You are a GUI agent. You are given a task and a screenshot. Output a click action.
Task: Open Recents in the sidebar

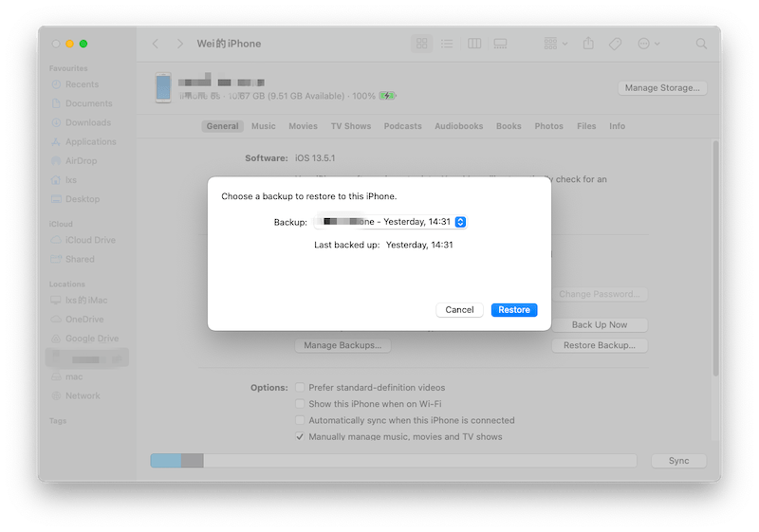82,84
